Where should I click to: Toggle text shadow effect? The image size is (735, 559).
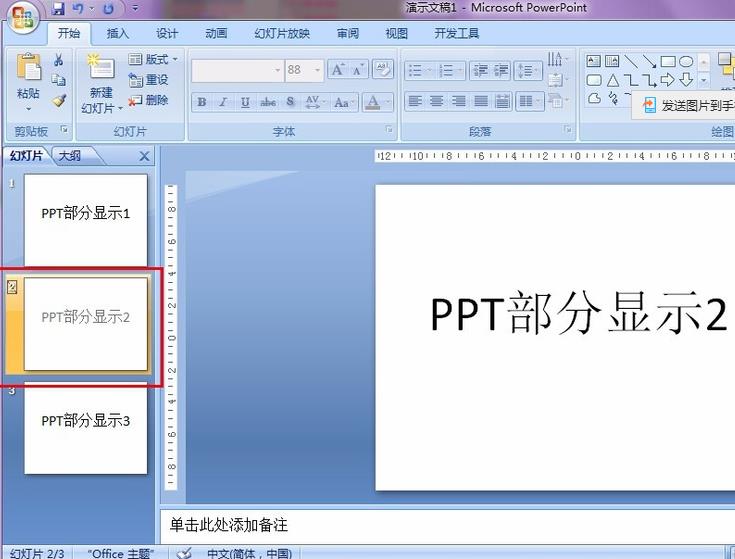pos(291,102)
